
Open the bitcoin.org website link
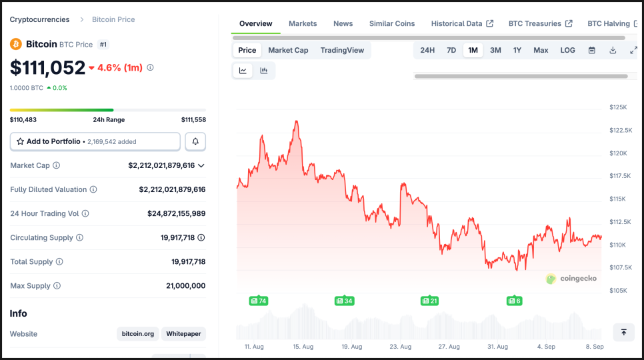point(137,334)
